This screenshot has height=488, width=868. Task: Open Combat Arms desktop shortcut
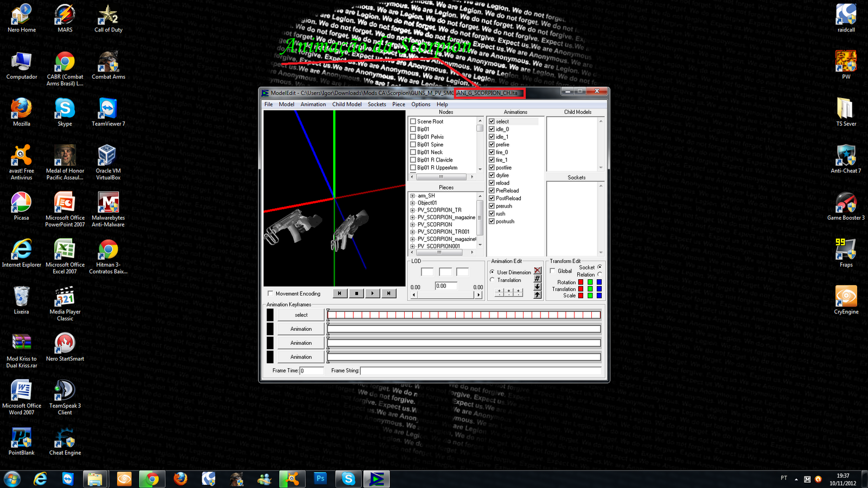(108, 65)
